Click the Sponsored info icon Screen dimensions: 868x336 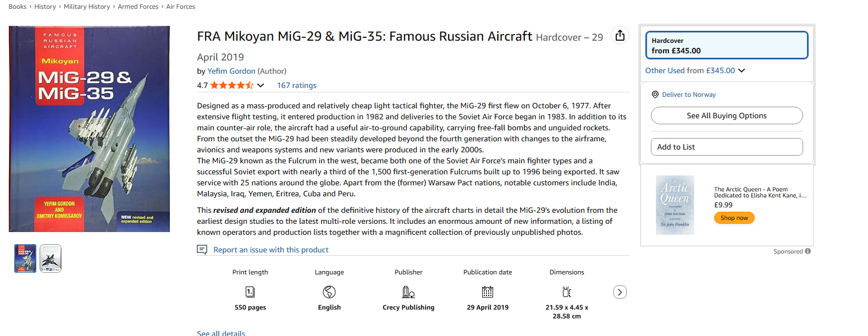click(x=808, y=251)
